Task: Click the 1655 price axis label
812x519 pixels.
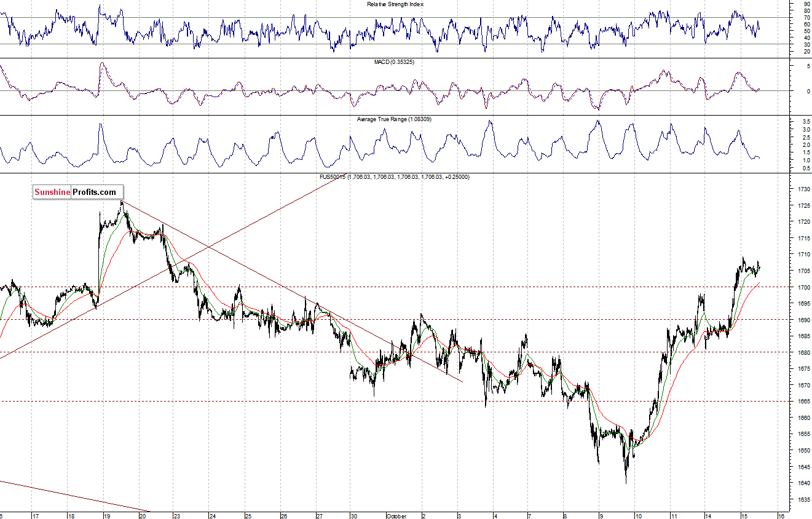Action: [x=804, y=434]
